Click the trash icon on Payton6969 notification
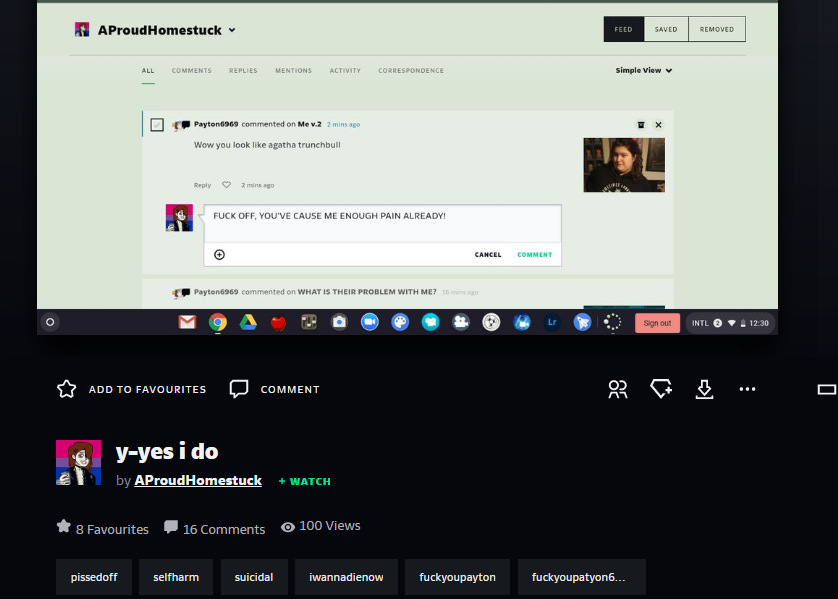Image resolution: width=838 pixels, height=599 pixels. [x=641, y=125]
